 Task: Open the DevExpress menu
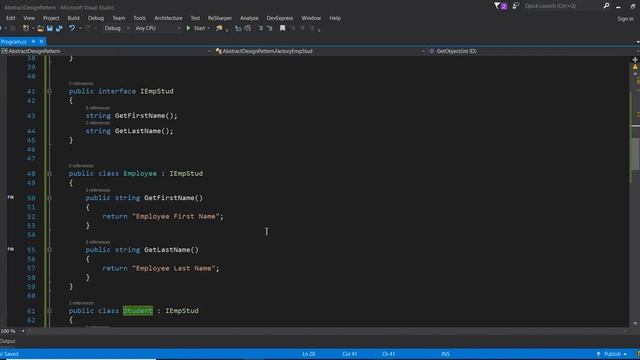[x=280, y=18]
